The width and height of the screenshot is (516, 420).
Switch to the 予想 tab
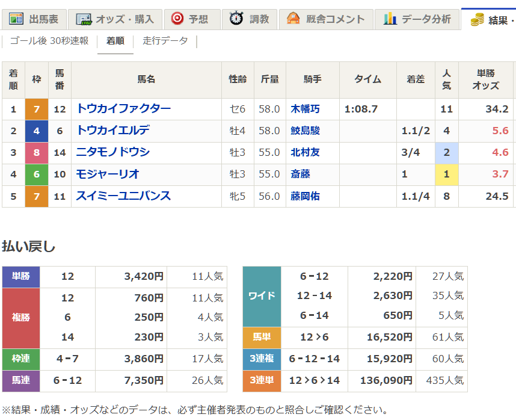tap(191, 19)
